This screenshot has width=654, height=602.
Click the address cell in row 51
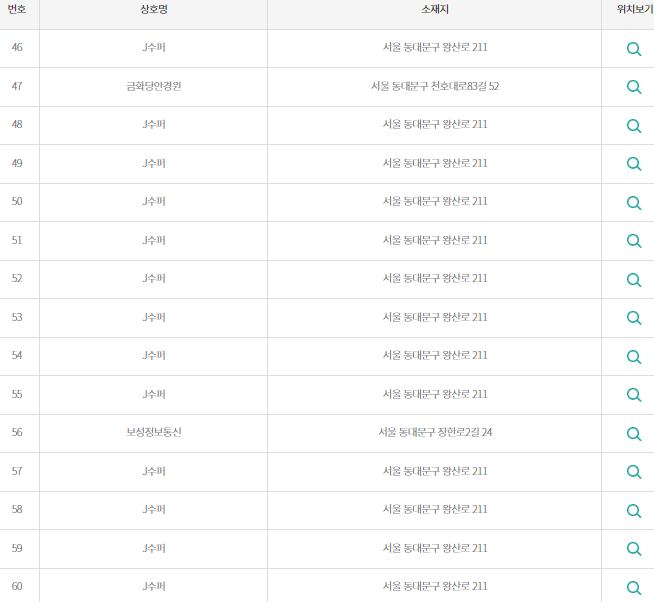(435, 240)
